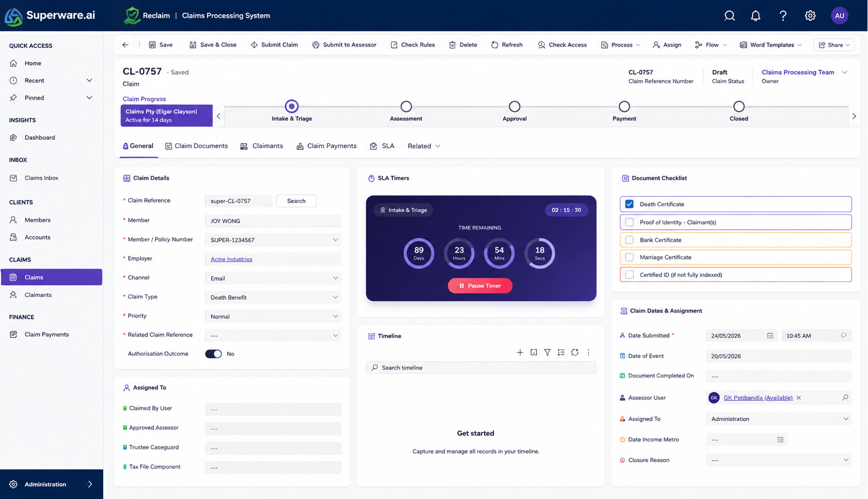This screenshot has width=868, height=499.
Task: Switch to Claimants tab
Action: pyautogui.click(x=262, y=146)
